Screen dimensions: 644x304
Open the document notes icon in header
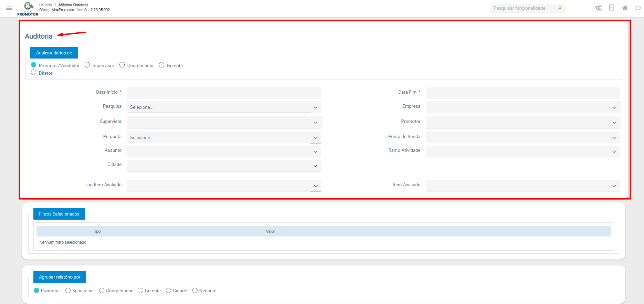pyautogui.click(x=612, y=8)
